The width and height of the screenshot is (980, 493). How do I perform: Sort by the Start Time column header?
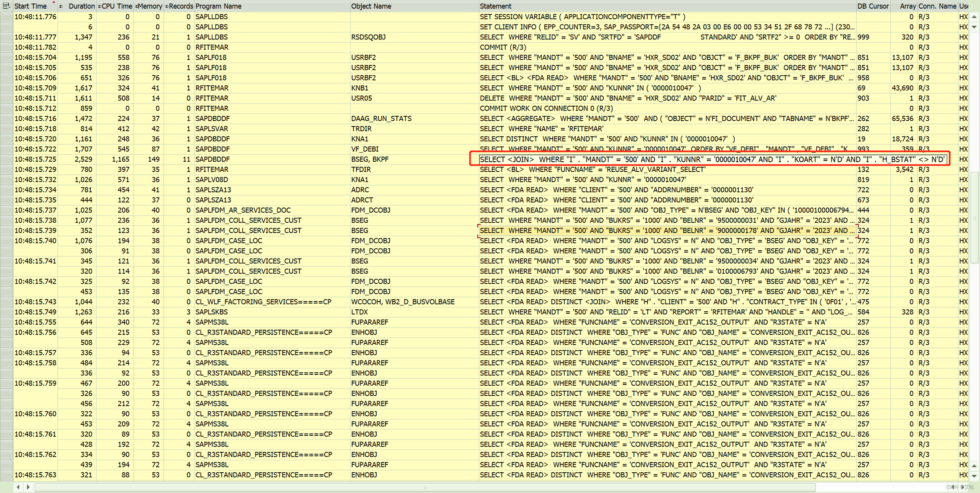click(35, 6)
